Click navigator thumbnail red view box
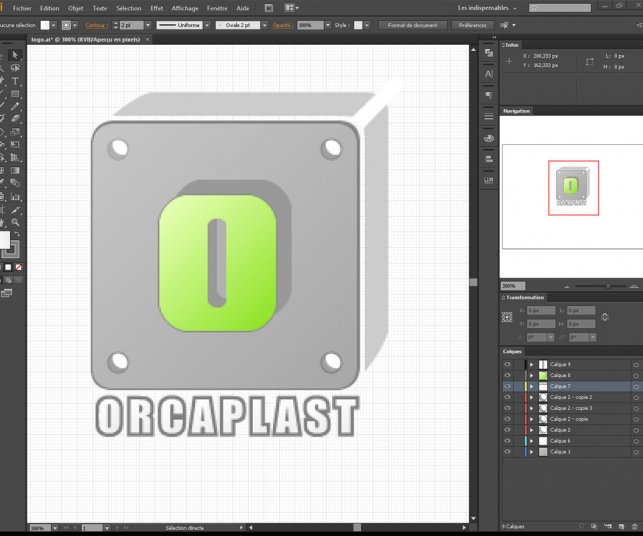 [573, 188]
